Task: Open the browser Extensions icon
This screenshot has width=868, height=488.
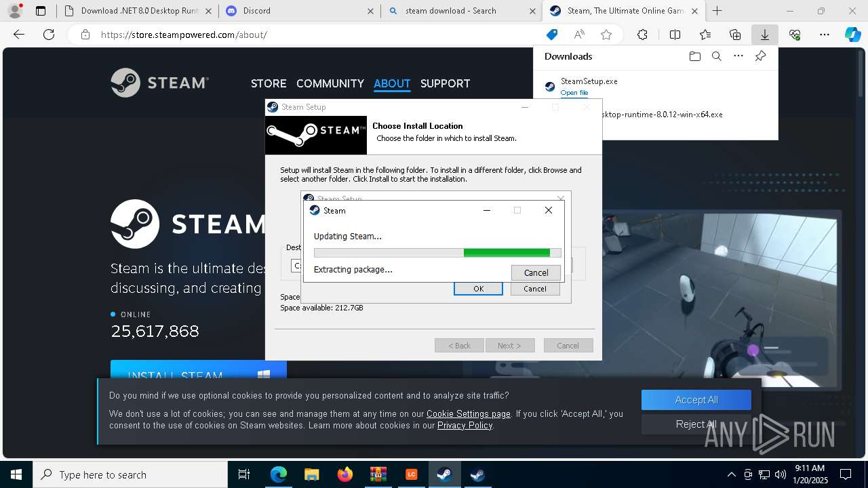Action: (x=642, y=35)
